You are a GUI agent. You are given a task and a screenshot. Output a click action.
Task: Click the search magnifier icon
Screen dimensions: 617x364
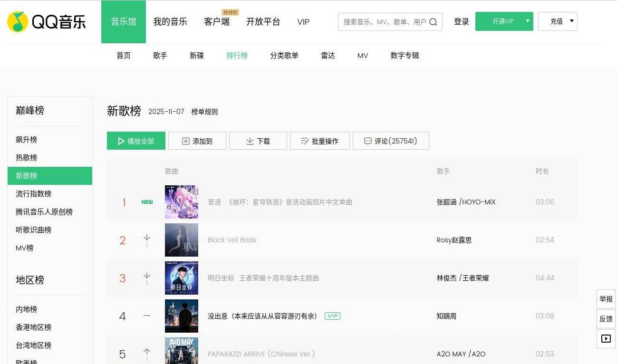tap(433, 22)
